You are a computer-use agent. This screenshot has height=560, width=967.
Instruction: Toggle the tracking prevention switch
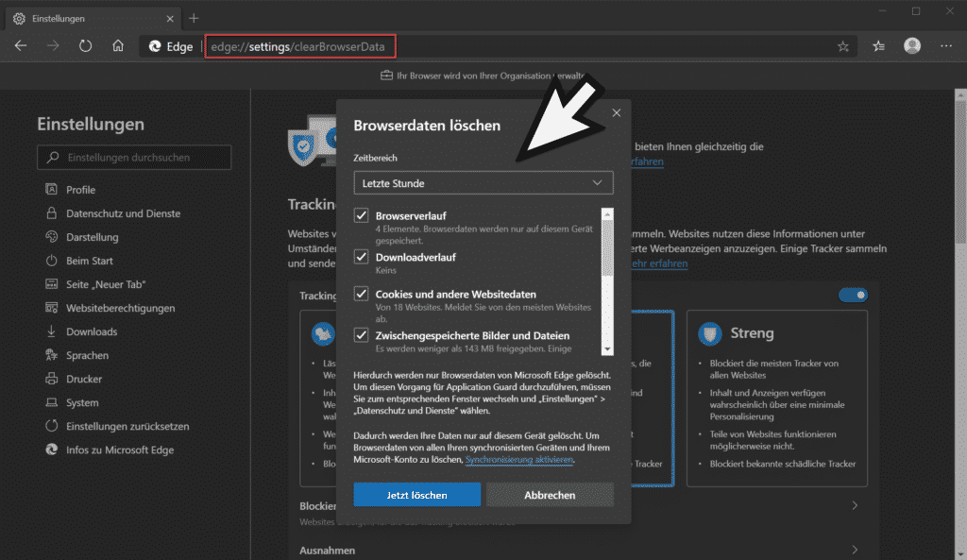(x=853, y=295)
